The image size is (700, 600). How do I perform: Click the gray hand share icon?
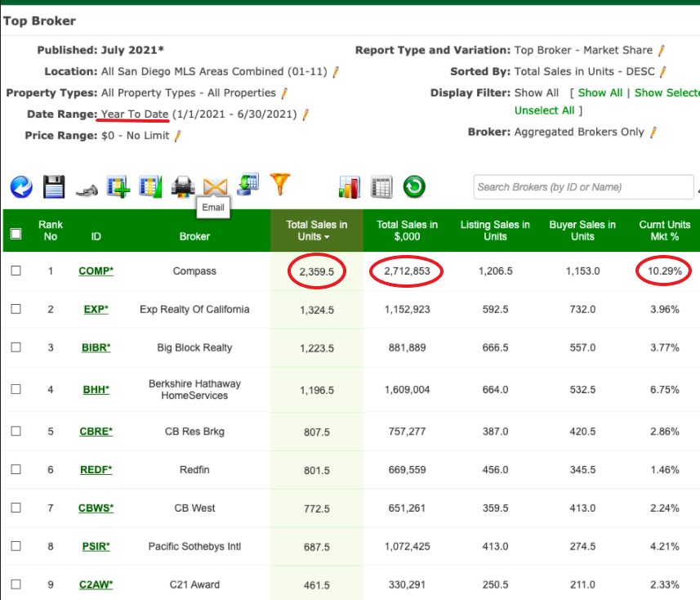(87, 190)
